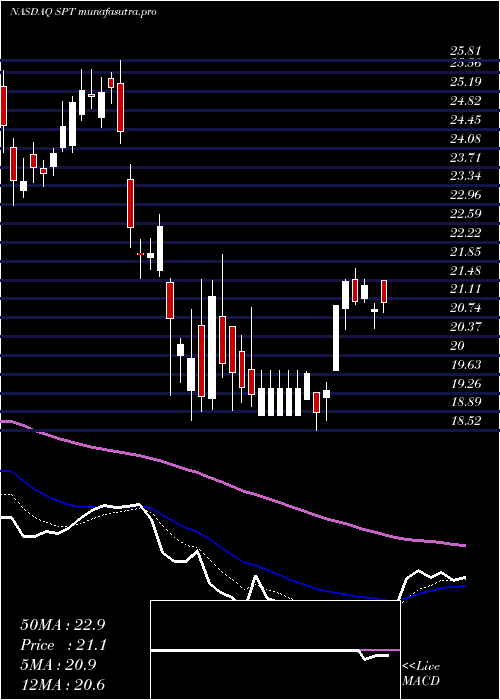Click the 22.96 price axis label

click(465, 195)
